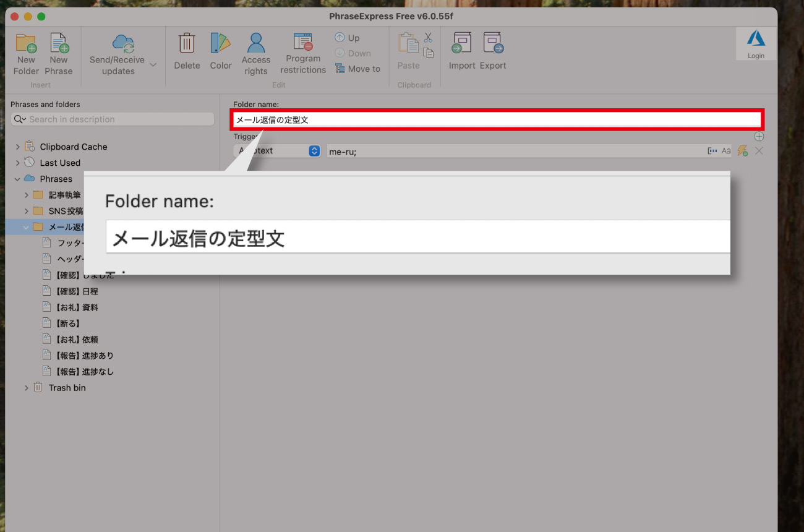Click the Paste clipboard button
The height and width of the screenshot is (532, 804).
[409, 51]
